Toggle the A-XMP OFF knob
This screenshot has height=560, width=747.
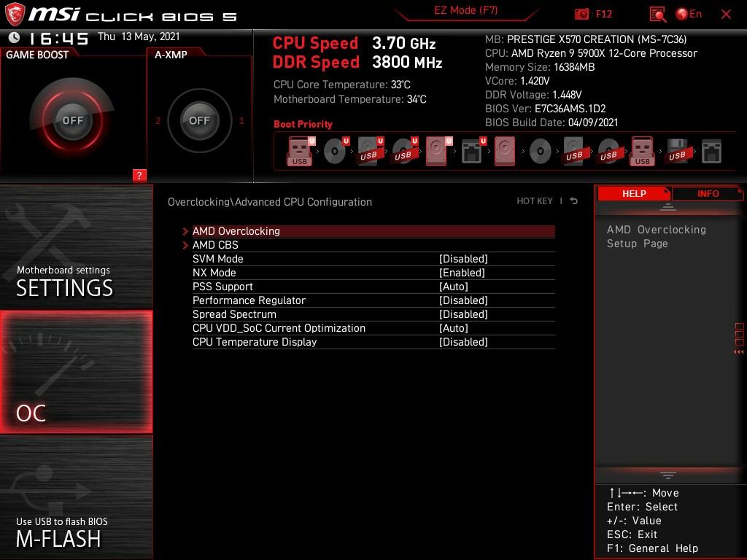(200, 120)
